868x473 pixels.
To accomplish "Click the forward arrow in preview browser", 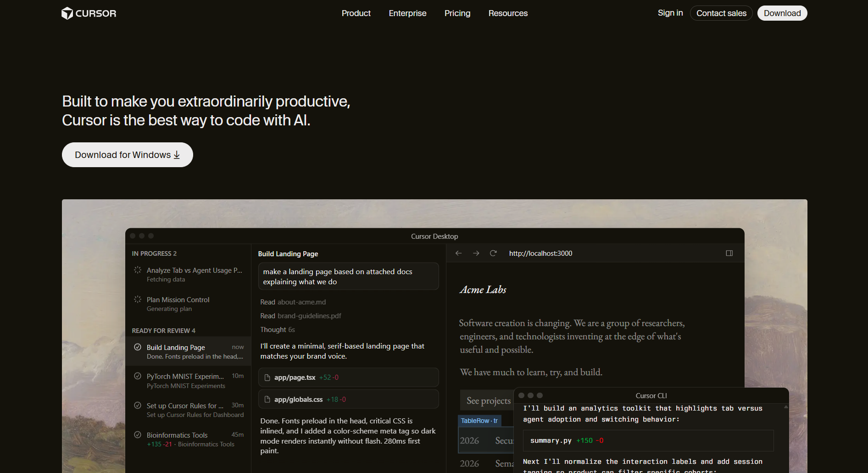I will [476, 253].
